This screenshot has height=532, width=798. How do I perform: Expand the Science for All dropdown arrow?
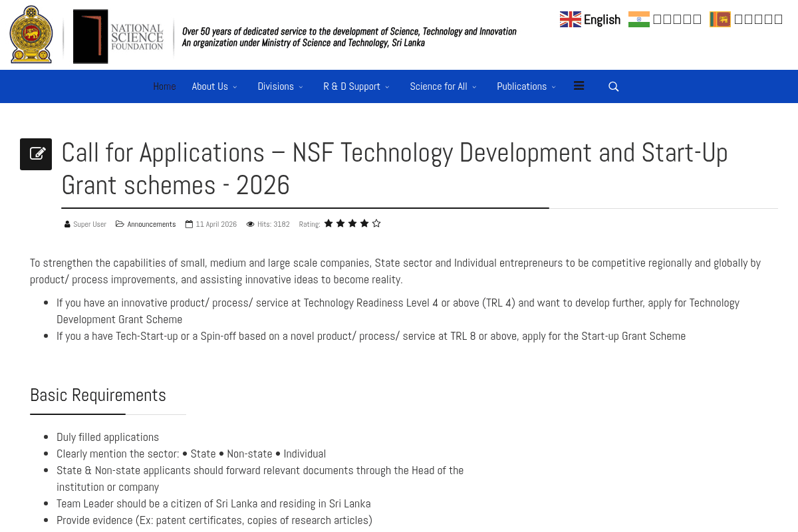click(474, 87)
